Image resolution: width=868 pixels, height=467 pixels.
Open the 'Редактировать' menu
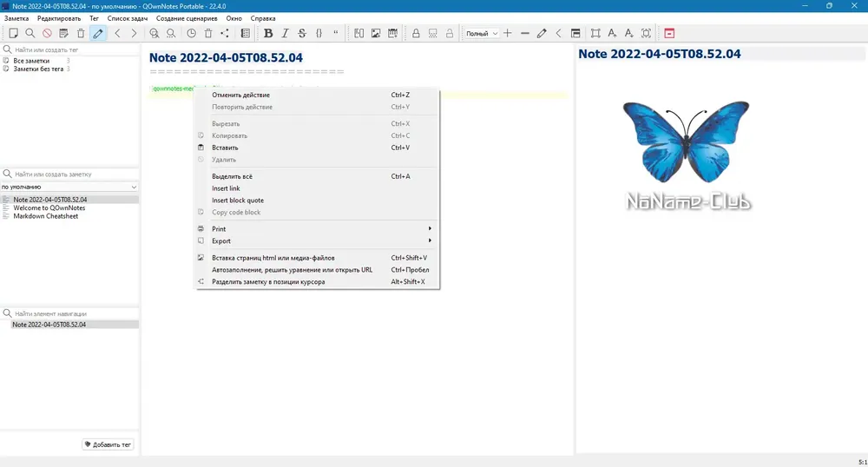click(x=59, y=18)
